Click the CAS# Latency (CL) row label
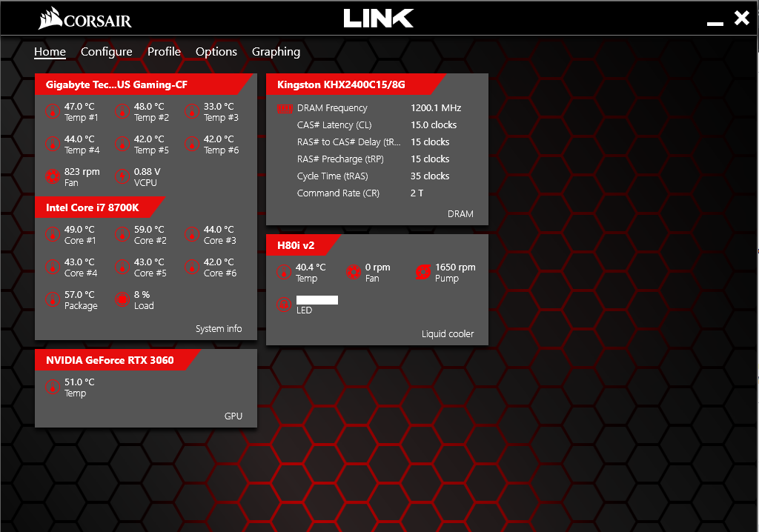 pyautogui.click(x=334, y=125)
